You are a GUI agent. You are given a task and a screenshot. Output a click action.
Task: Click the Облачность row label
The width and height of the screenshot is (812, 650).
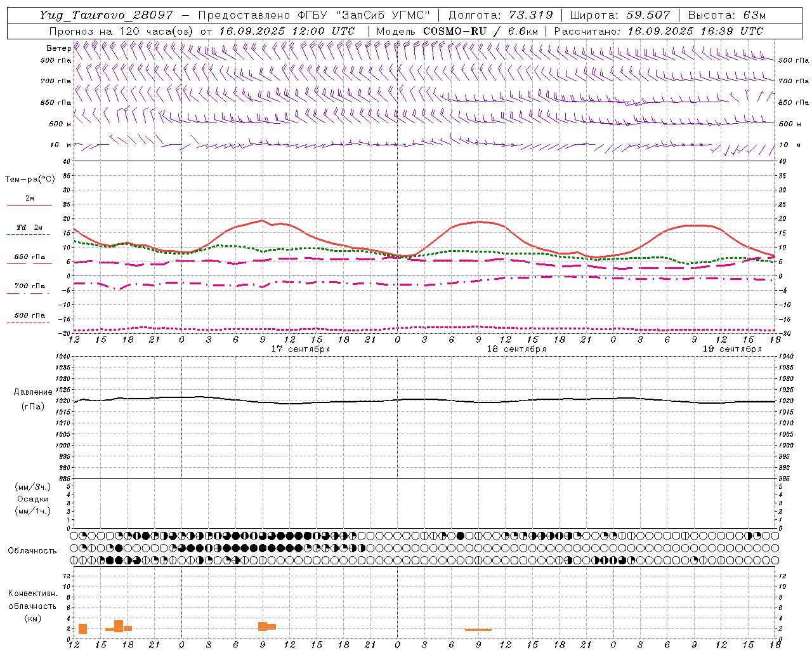pyautogui.click(x=32, y=550)
